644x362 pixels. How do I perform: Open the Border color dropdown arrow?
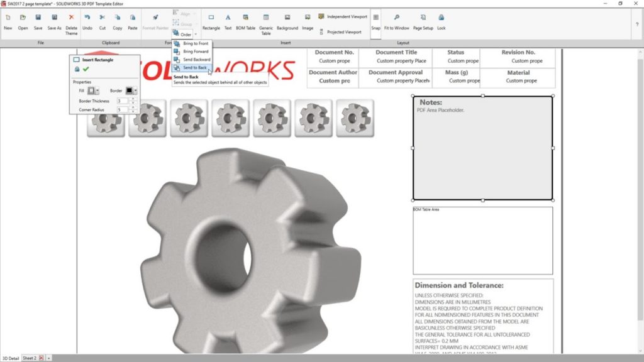135,90
